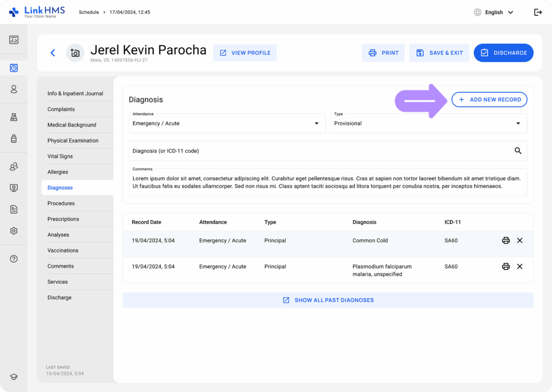
Task: Open Medical Background section
Action: 72,125
